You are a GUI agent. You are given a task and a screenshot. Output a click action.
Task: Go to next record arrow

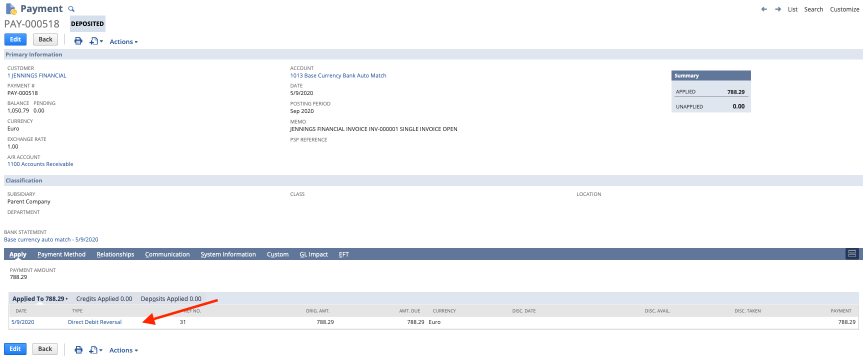[778, 9]
